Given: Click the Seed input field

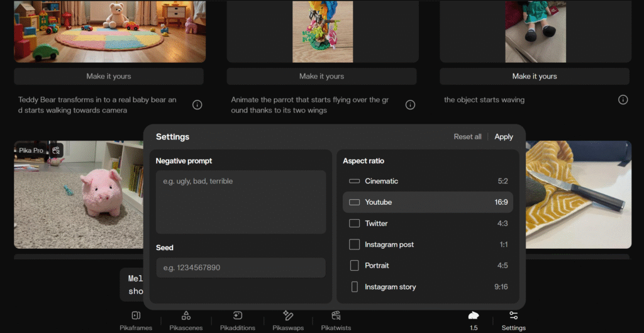Looking at the screenshot, I should (x=240, y=268).
